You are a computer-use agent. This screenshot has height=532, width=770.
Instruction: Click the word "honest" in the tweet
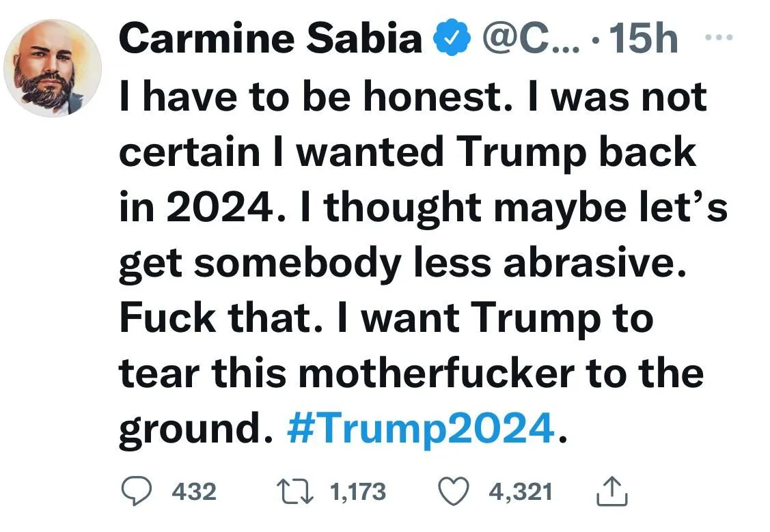coord(441,98)
